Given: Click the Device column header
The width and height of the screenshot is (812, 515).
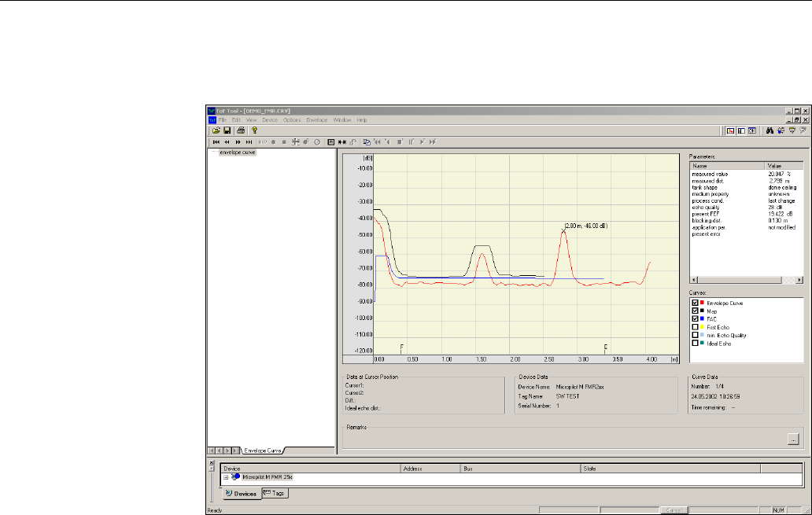Looking at the screenshot, I should (311, 469).
